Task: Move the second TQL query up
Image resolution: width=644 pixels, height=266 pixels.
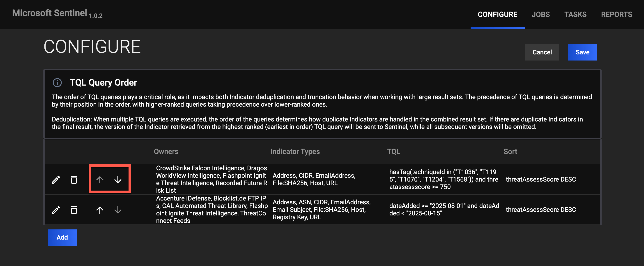Action: tap(100, 210)
